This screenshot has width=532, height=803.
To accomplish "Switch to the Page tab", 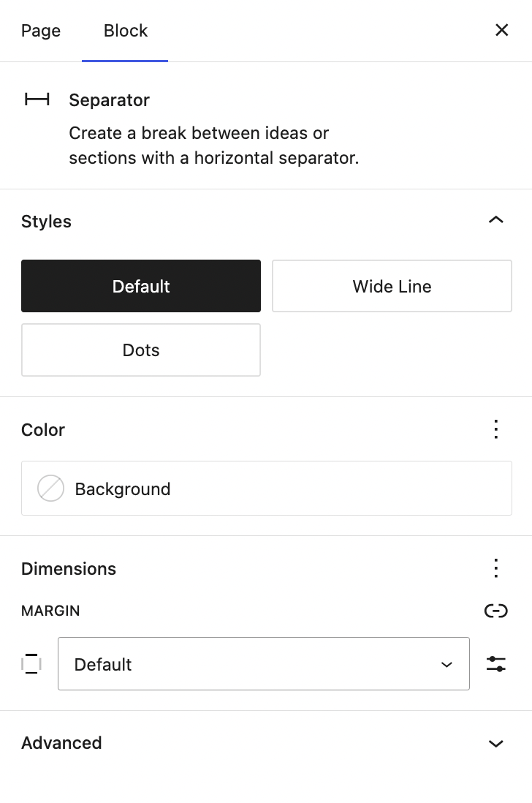I will [41, 31].
